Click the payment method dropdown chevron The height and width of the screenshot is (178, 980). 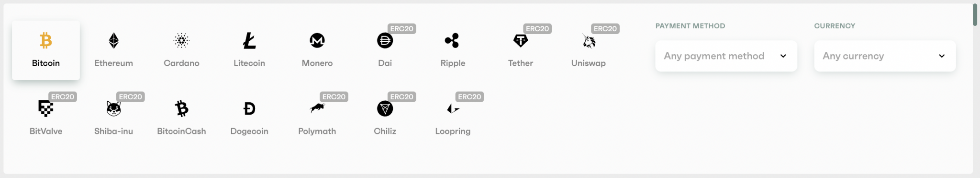click(x=783, y=56)
